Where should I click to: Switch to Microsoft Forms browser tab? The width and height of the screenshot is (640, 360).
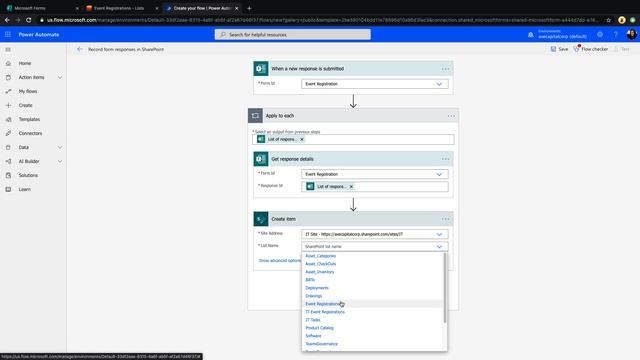pyautogui.click(x=42, y=8)
